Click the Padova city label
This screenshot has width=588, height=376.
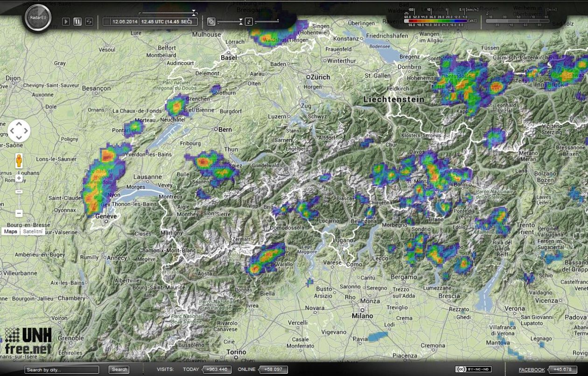[x=575, y=317]
